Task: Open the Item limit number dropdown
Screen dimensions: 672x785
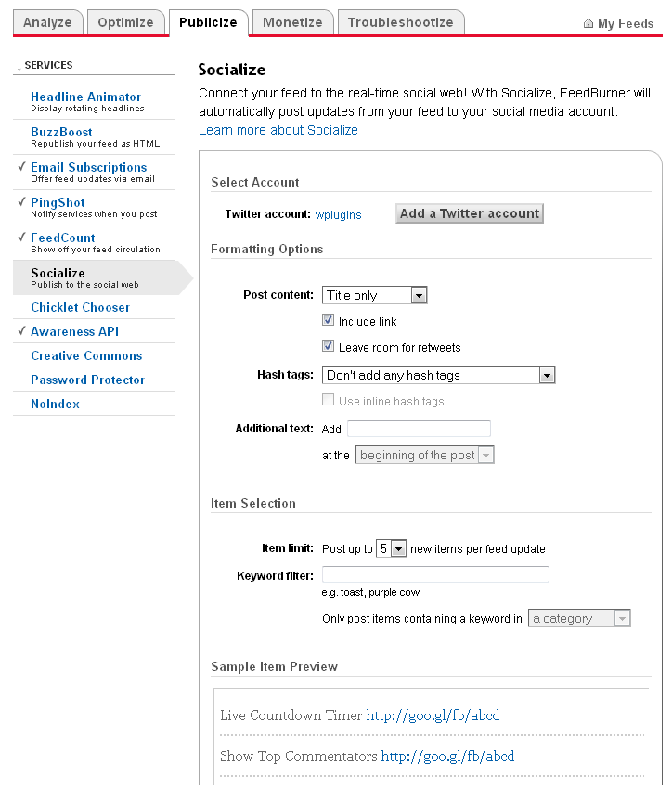Action: coord(391,548)
